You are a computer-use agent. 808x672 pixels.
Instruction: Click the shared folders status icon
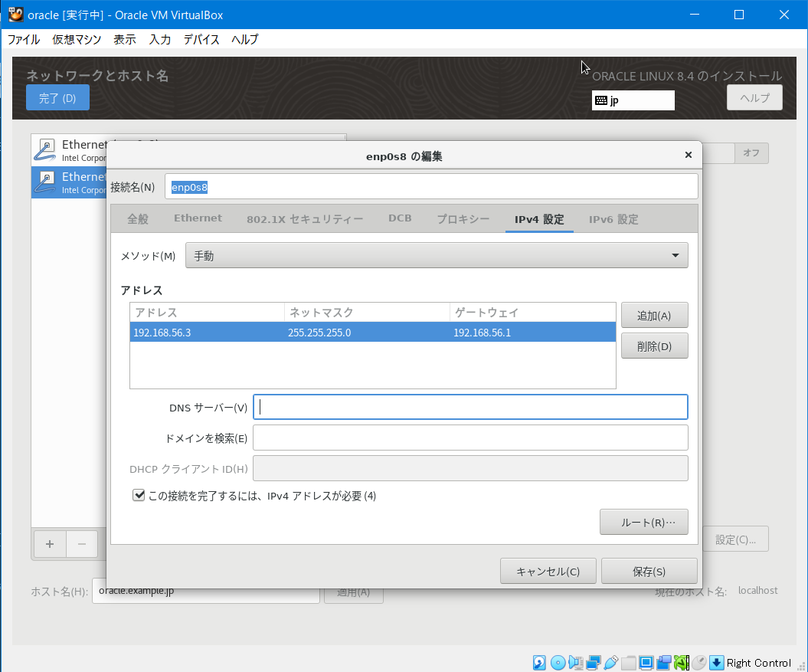pyautogui.click(x=628, y=662)
